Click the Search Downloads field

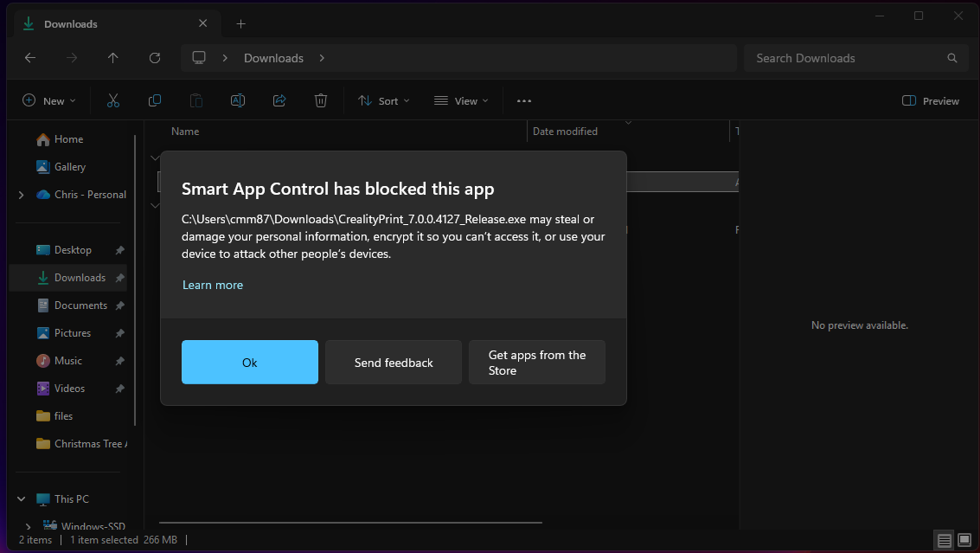click(x=843, y=58)
